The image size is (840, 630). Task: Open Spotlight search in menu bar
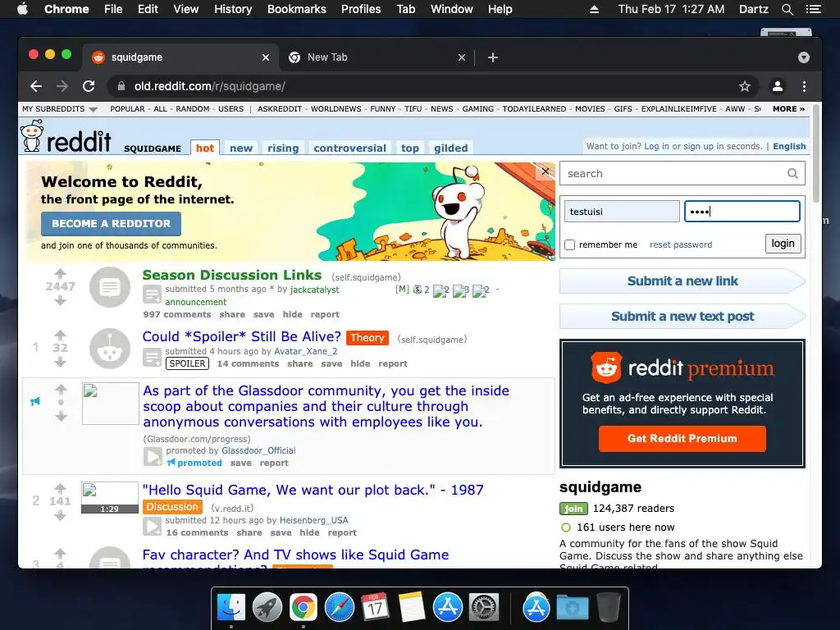[x=787, y=9]
